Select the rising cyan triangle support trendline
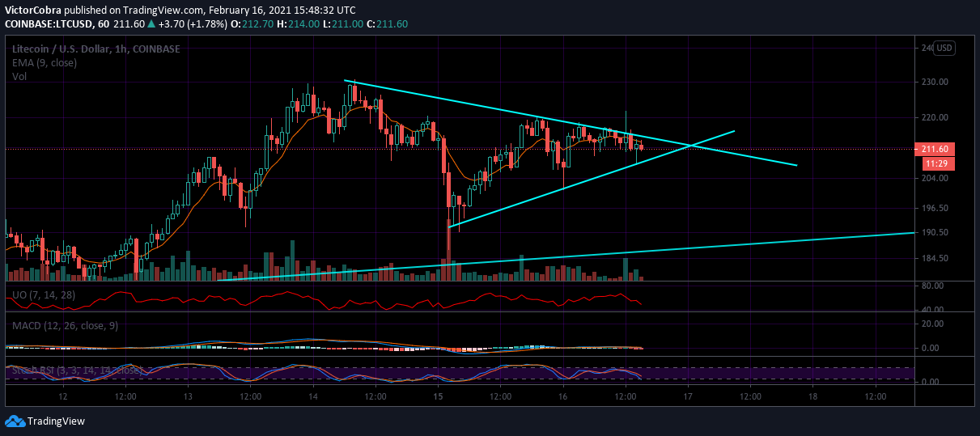Viewport: 980px width, 436px height. (x=591, y=180)
